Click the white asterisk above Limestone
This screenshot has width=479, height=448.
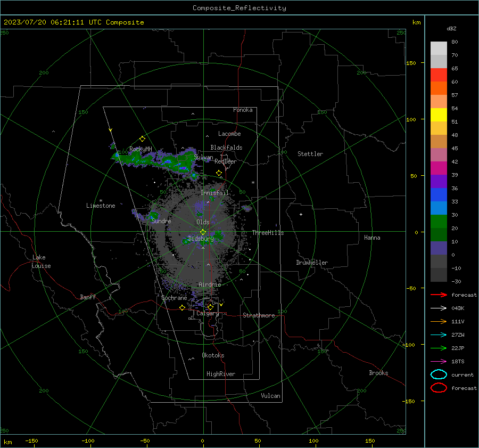point(101,201)
